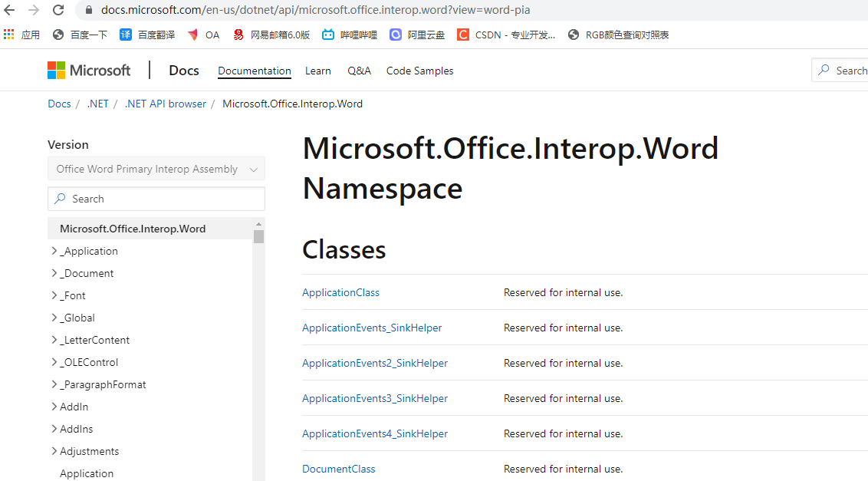The height and width of the screenshot is (481, 868).
Task: Expand the Adjustments tree node
Action: 54,451
